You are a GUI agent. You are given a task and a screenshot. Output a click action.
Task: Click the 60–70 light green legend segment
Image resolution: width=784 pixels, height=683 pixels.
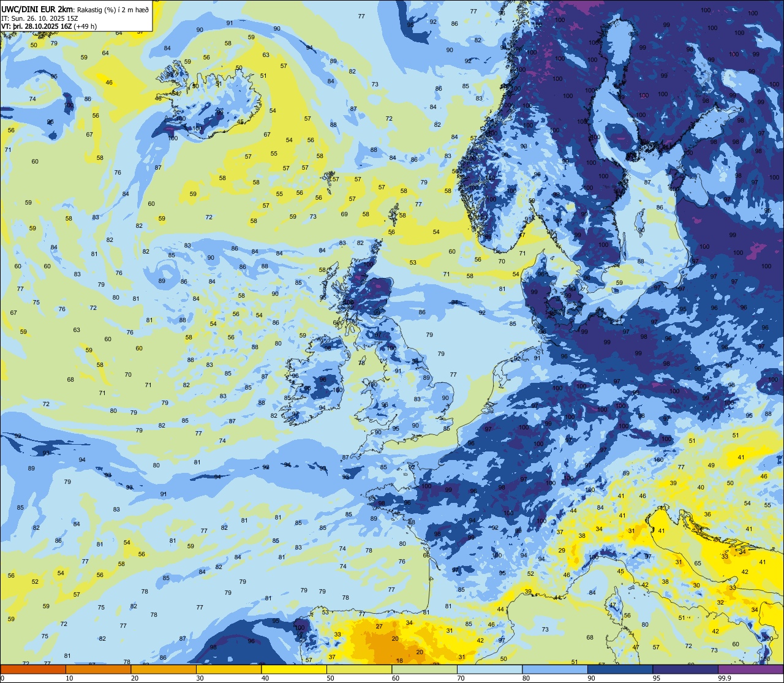pyautogui.click(x=424, y=670)
